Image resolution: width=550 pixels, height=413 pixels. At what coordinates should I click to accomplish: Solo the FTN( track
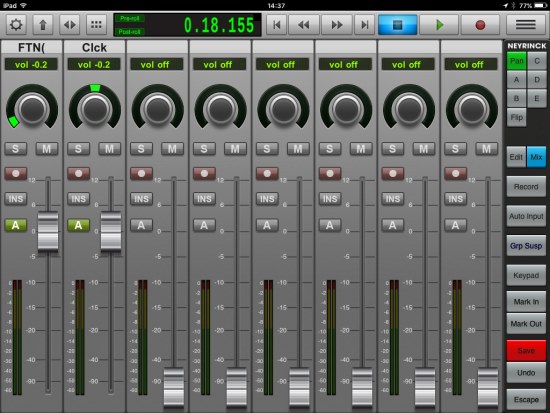tap(15, 149)
